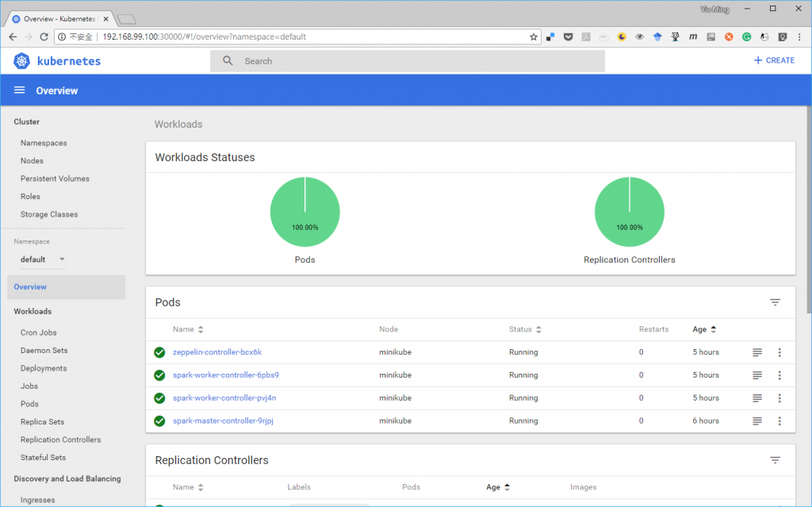Select the Overview sidebar item
The image size is (812, 507).
67,287
